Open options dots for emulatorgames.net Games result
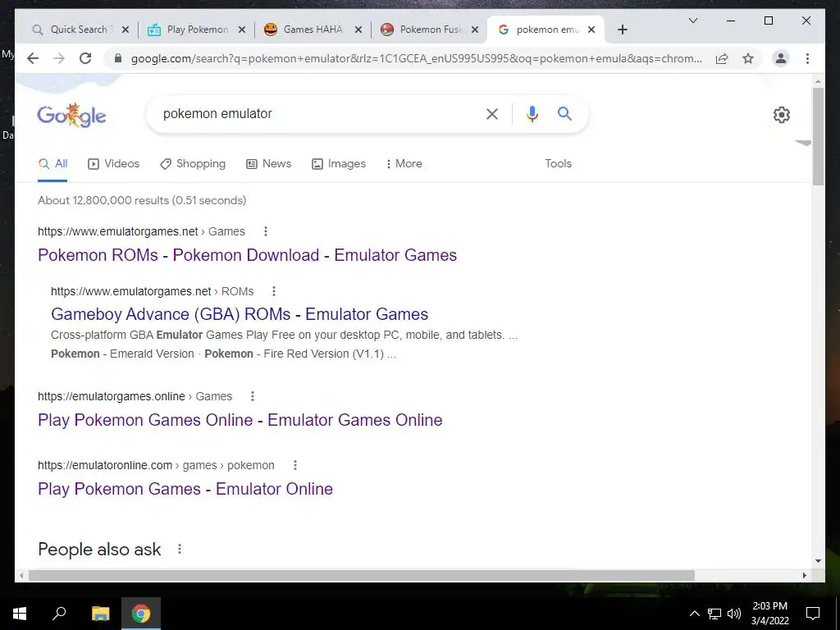The image size is (840, 630). pos(266,231)
